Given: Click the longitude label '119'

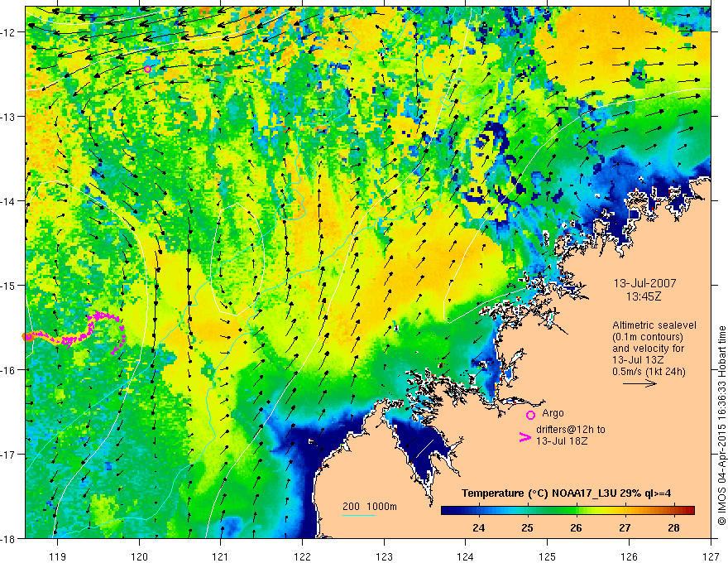Looking at the screenshot, I should pos(57,556).
